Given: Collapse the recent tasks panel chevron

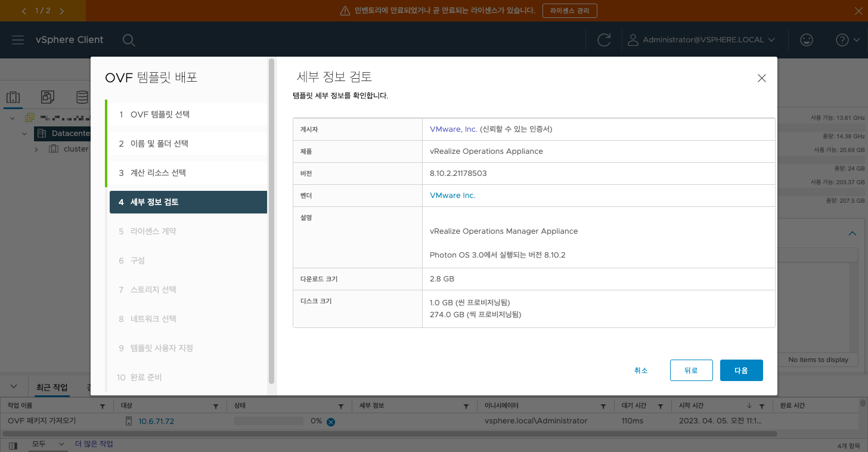Looking at the screenshot, I should coord(14,387).
